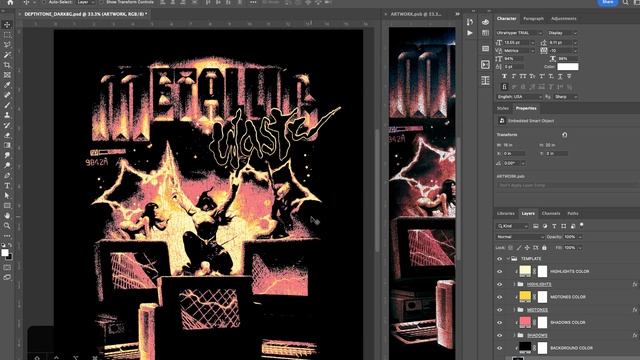Select the Zoom tool
The width and height of the screenshot is (640, 360).
tap(7, 225)
